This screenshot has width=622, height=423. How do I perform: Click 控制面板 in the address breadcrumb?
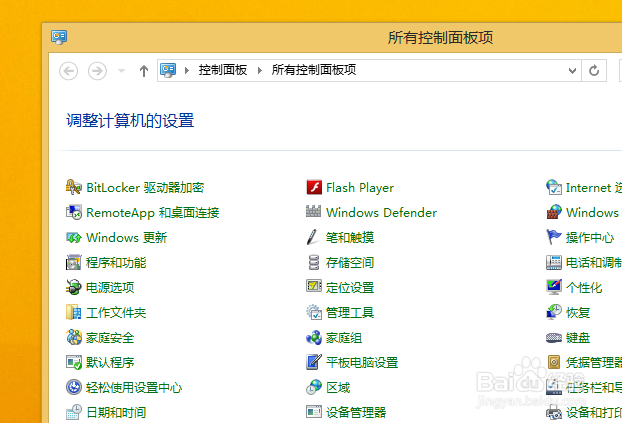[x=223, y=70]
